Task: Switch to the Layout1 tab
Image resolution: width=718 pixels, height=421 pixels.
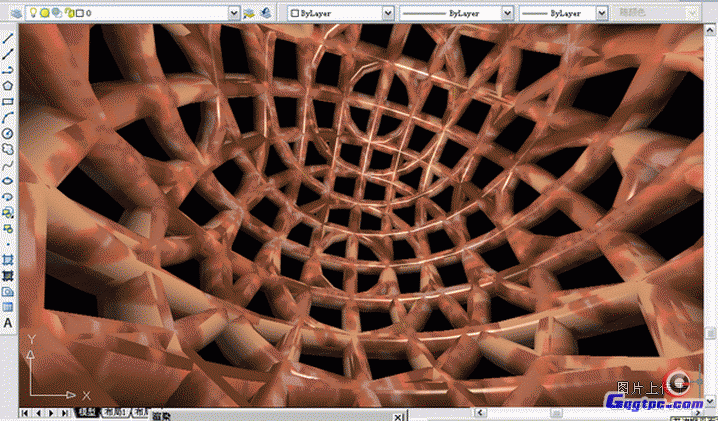Action: point(114,412)
